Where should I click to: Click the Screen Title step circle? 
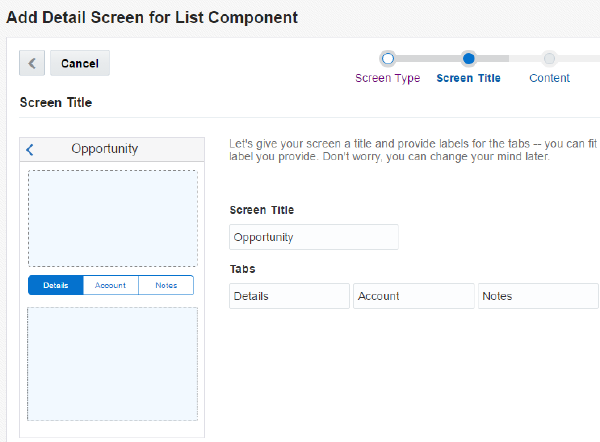(x=469, y=59)
